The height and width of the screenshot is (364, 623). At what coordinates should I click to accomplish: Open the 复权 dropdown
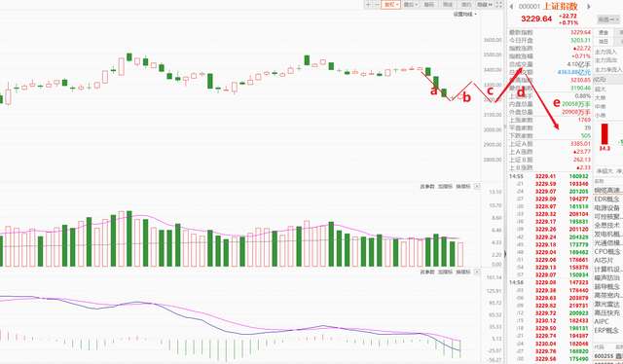point(391,4)
